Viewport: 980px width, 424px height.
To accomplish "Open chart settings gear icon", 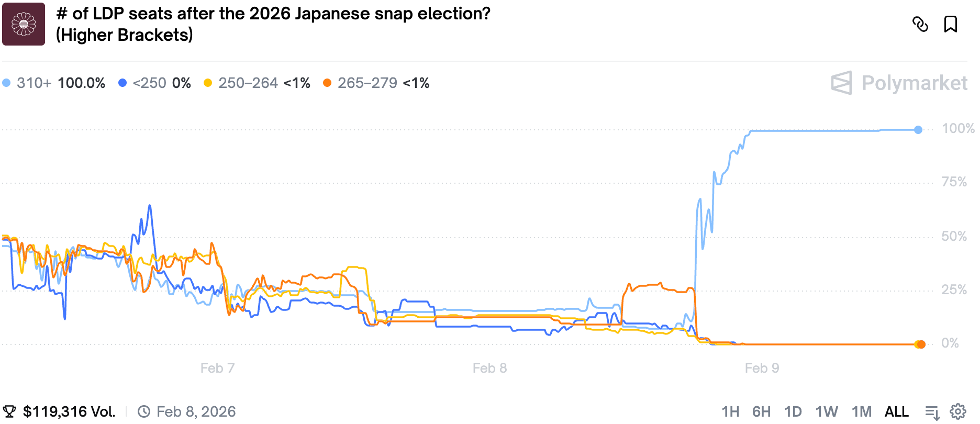I will pos(957,412).
